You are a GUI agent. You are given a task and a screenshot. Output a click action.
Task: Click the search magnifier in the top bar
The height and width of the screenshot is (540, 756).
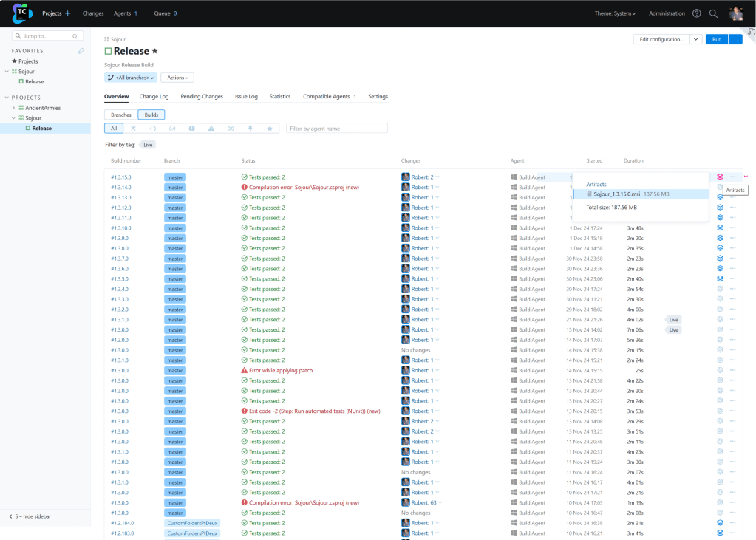point(713,13)
